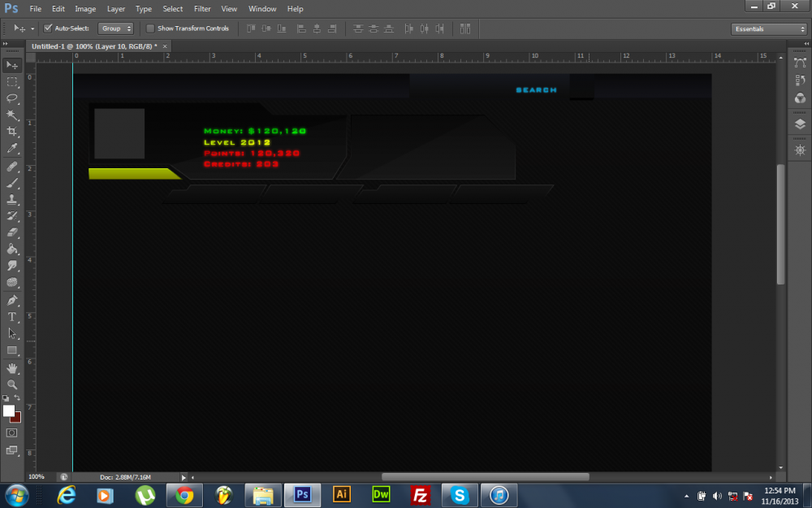The height and width of the screenshot is (508, 812).
Task: Click the Untitled-1 document tab
Action: pyautogui.click(x=94, y=46)
